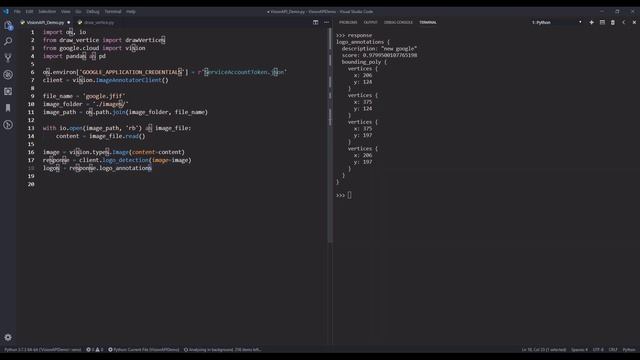Open the Help menu
640x360 pixels.
coord(131,11)
